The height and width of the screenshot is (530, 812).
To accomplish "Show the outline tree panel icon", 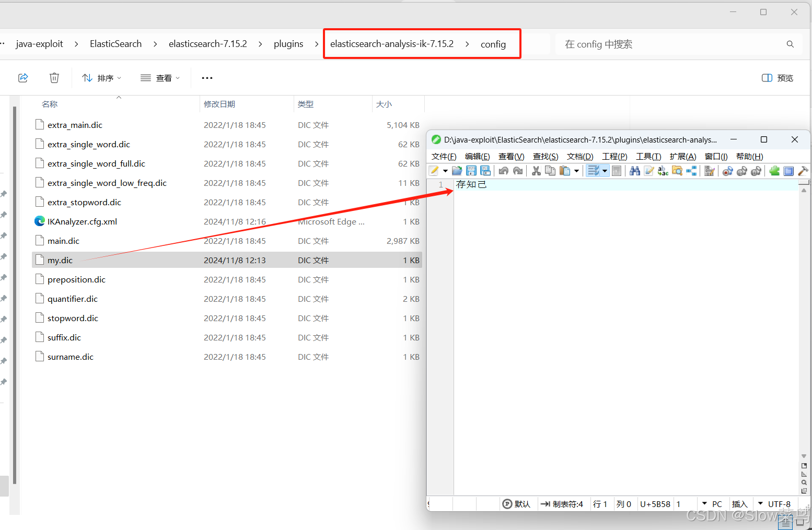I will pyautogui.click(x=691, y=171).
